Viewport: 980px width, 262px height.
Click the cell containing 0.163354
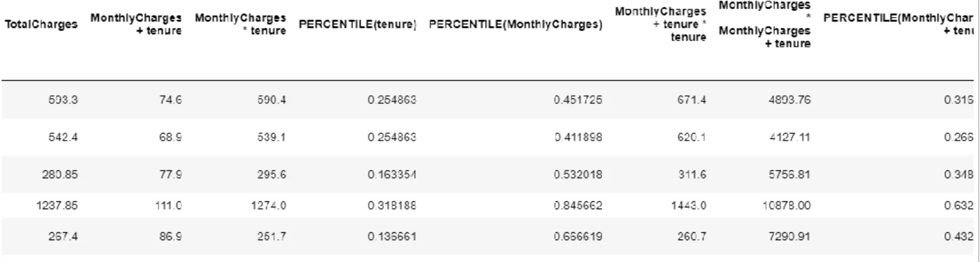pyautogui.click(x=392, y=175)
